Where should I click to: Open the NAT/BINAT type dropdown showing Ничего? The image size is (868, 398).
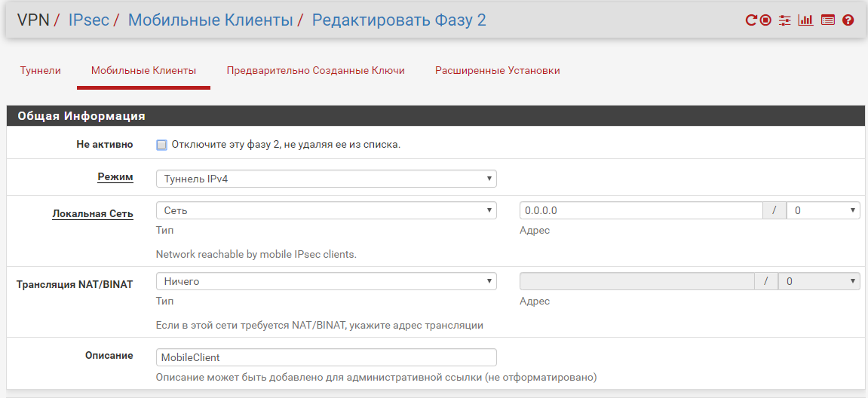[327, 281]
